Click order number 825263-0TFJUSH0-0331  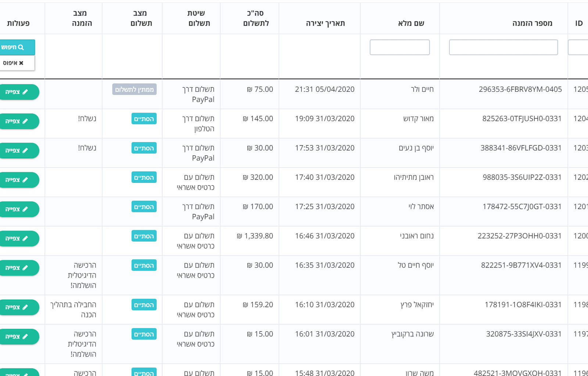pos(522,119)
